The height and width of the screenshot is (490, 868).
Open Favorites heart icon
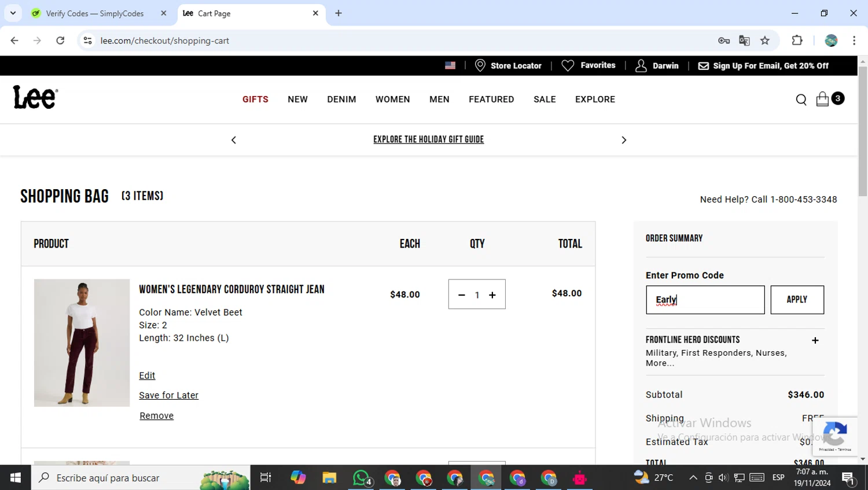[x=568, y=65]
